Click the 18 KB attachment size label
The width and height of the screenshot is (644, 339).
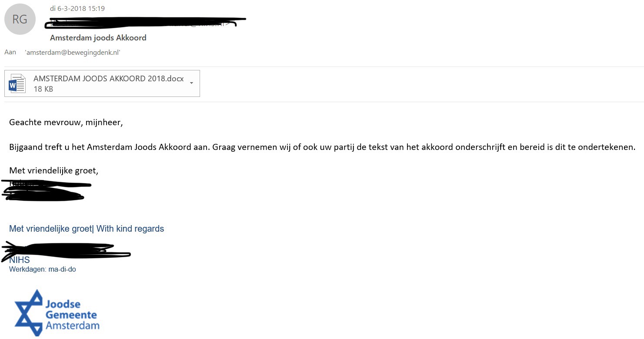pos(43,89)
